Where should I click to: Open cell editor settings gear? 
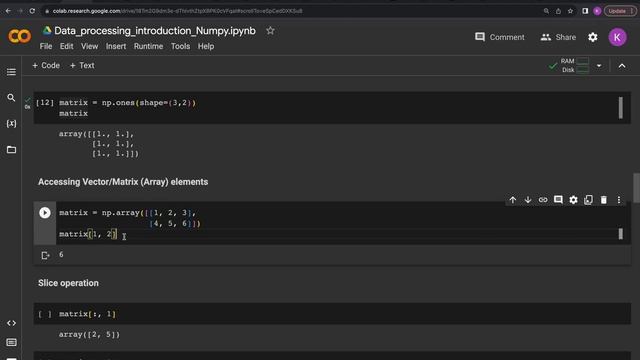pyautogui.click(x=573, y=200)
